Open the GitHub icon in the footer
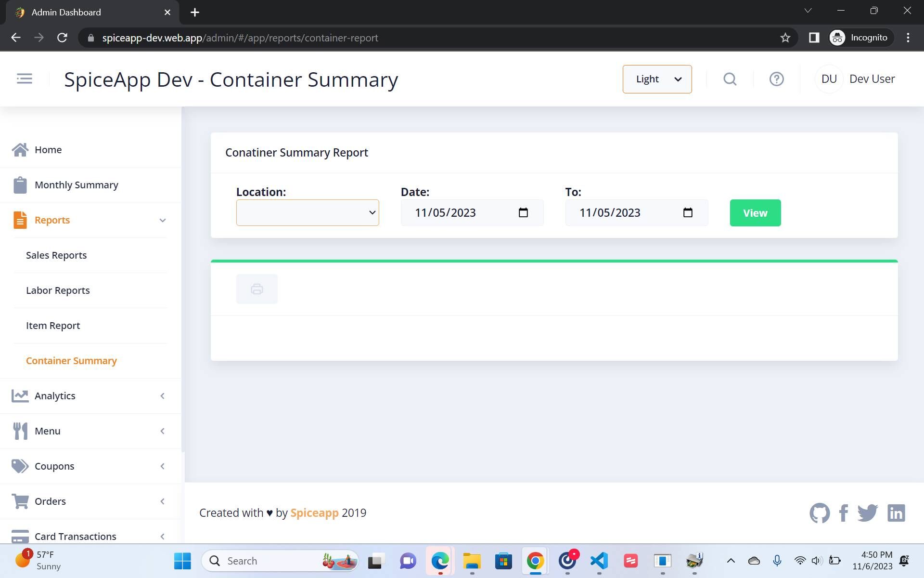The width and height of the screenshot is (924, 578). pos(819,513)
